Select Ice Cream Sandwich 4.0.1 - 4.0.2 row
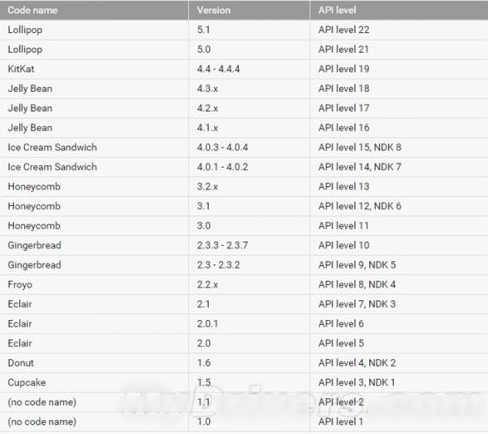This screenshot has width=488, height=434. [x=244, y=167]
